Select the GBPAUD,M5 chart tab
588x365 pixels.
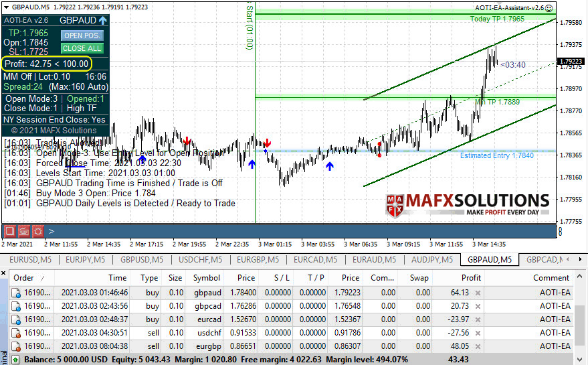click(x=490, y=259)
